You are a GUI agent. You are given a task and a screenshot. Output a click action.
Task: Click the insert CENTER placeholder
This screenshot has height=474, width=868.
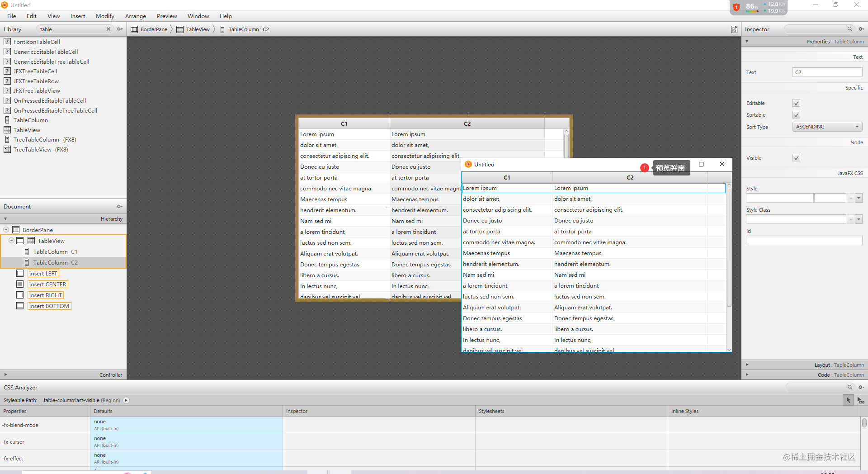point(47,284)
